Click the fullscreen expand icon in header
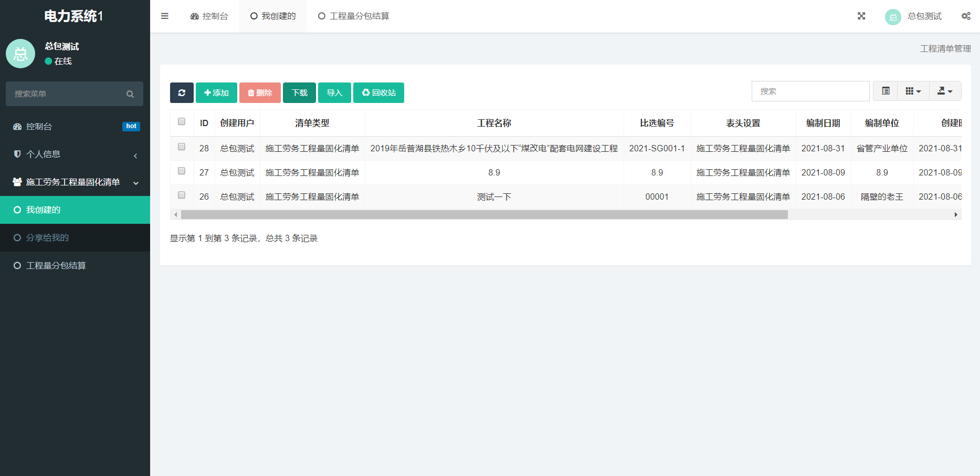Viewport: 980px width, 476px height. (861, 16)
